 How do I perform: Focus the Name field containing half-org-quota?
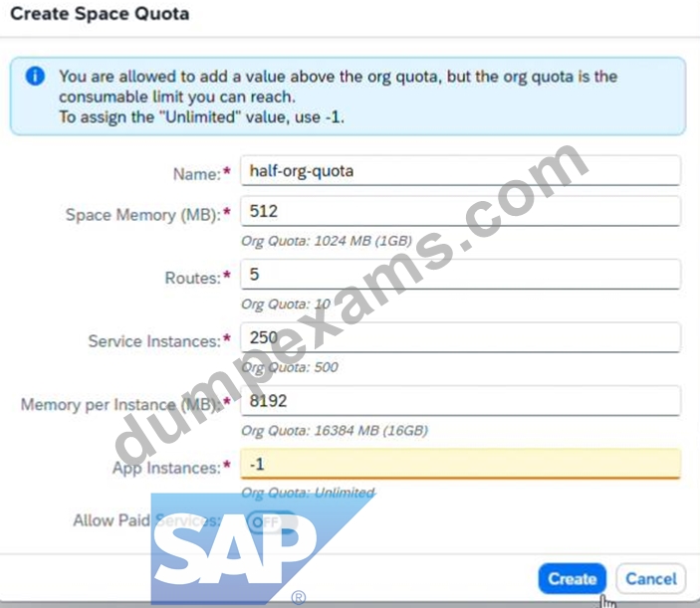click(x=460, y=170)
